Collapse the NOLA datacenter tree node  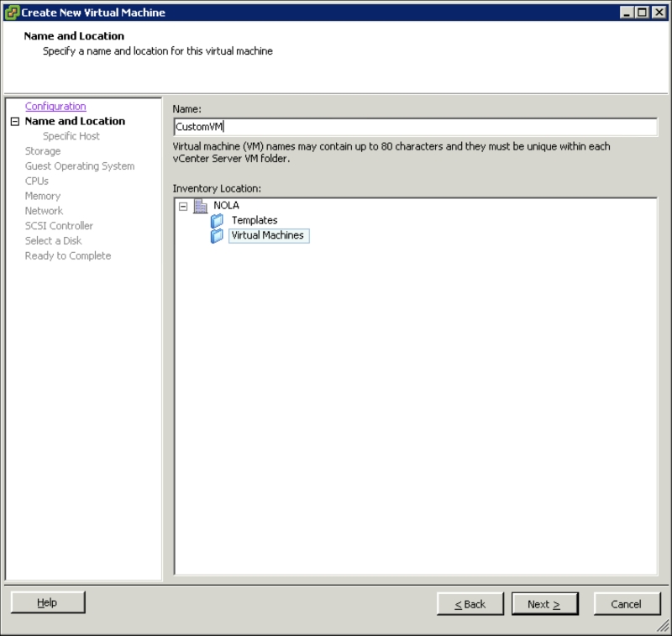point(183,207)
